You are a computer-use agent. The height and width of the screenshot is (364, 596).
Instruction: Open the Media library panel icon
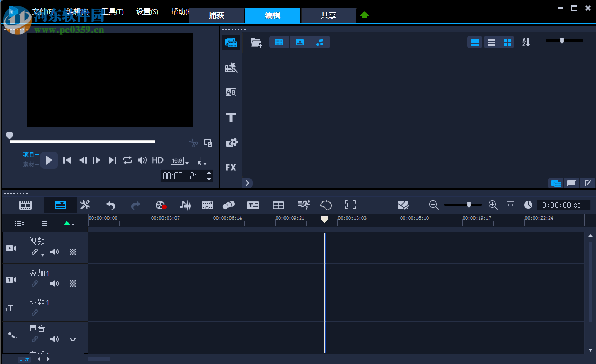click(x=231, y=43)
